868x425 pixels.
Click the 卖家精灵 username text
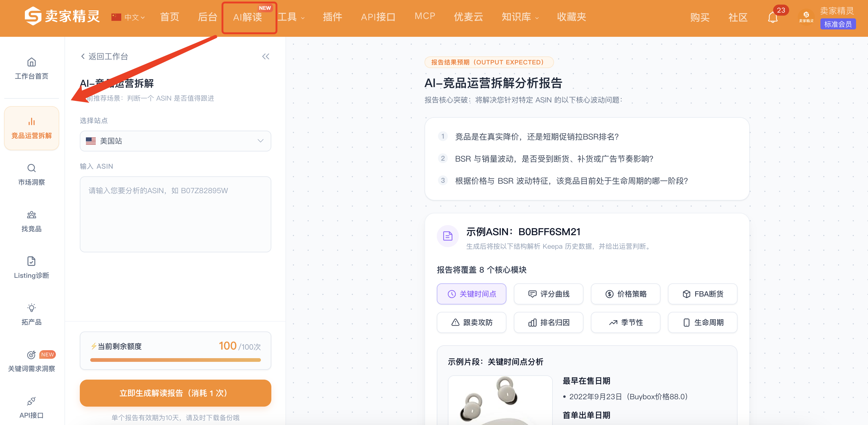(837, 11)
